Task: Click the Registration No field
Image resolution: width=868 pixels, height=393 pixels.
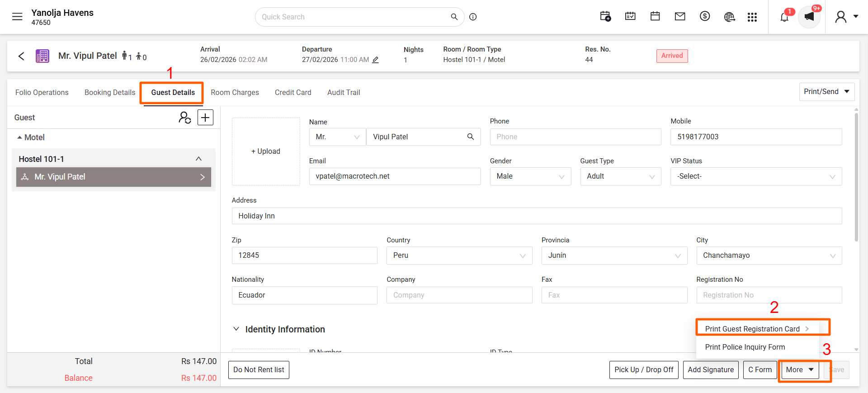Action: (769, 295)
